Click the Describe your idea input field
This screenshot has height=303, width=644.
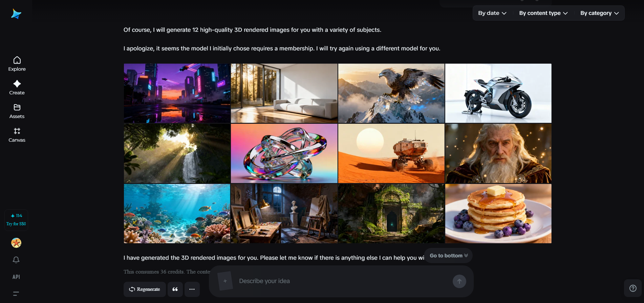342,281
